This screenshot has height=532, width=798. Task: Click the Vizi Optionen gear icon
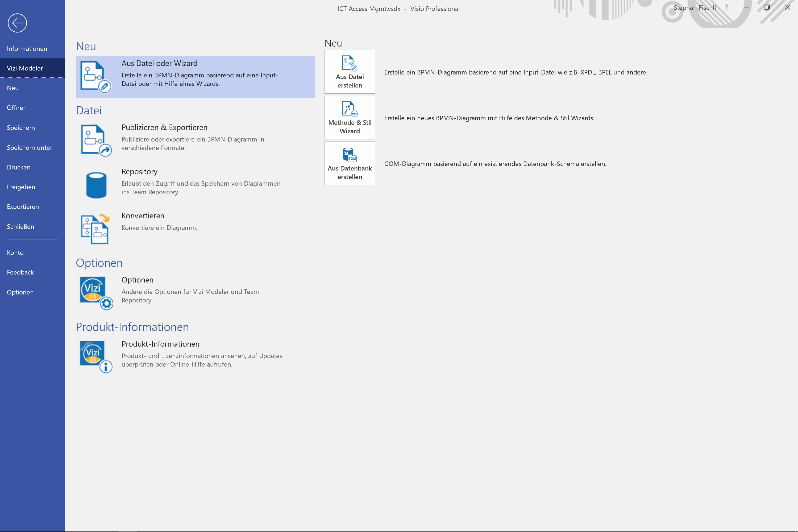click(x=96, y=293)
